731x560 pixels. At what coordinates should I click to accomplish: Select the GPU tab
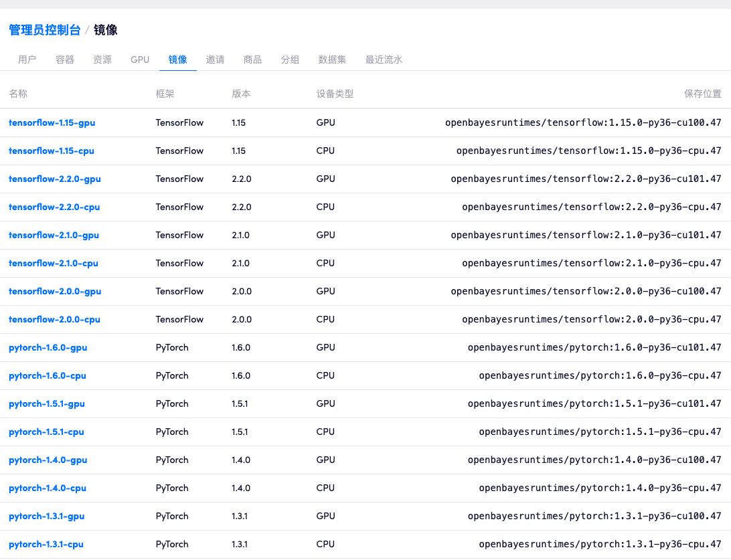[140, 60]
